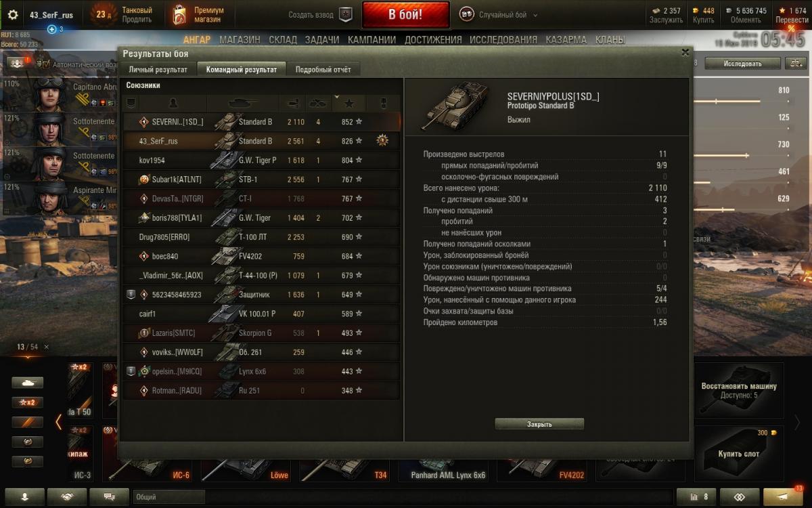Open the chat channels icon at bottom
Screen dimensions: 812x508
pos(109,496)
